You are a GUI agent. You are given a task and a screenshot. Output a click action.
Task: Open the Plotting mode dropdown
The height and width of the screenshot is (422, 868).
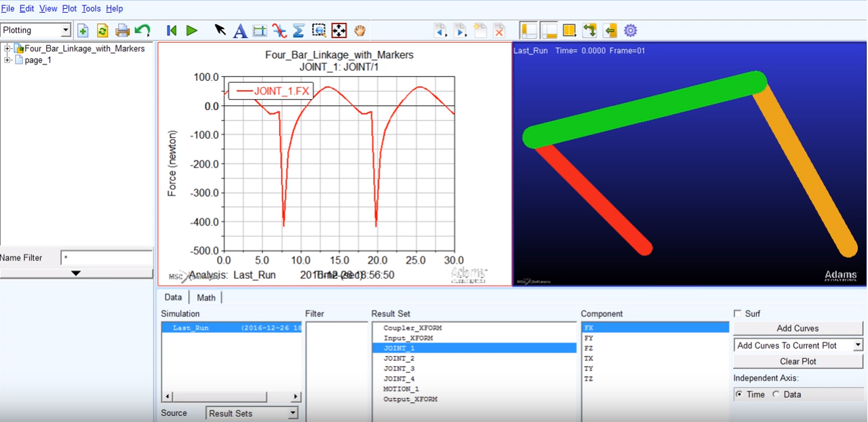(x=36, y=30)
